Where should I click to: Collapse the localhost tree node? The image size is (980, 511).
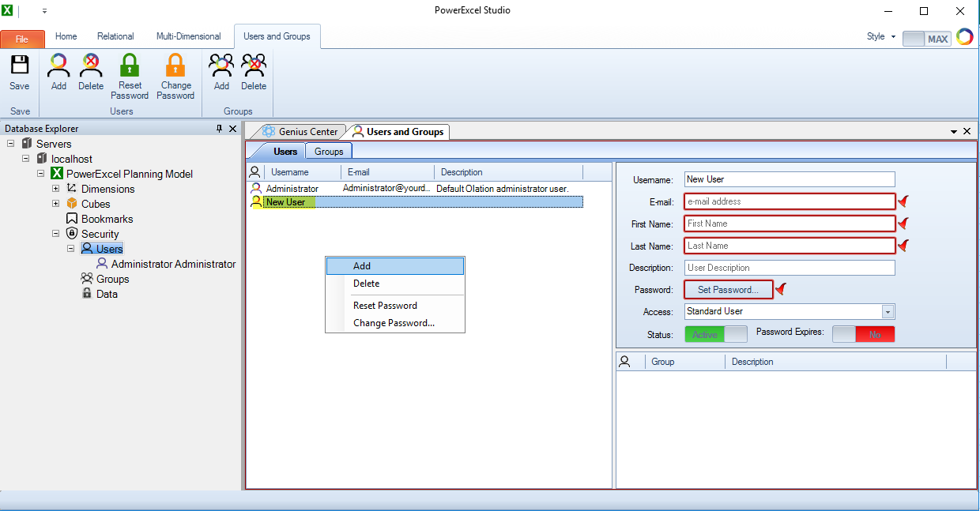pyautogui.click(x=25, y=159)
